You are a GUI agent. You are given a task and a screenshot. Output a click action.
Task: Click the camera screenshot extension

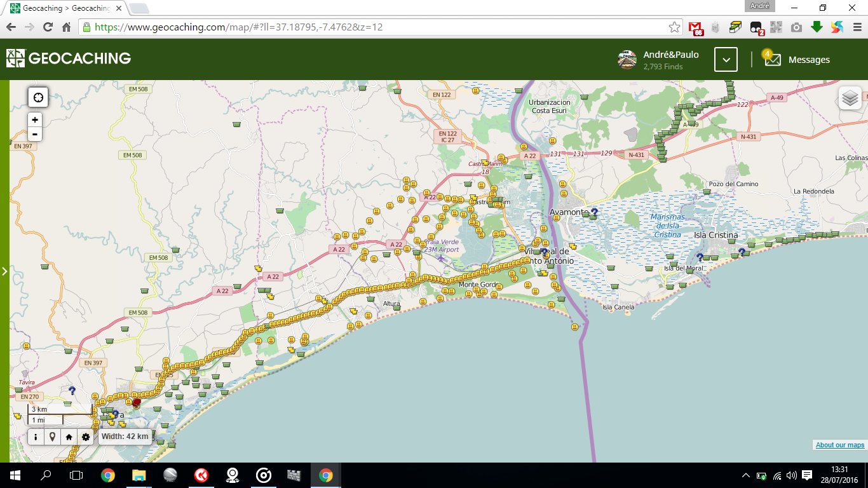(796, 27)
